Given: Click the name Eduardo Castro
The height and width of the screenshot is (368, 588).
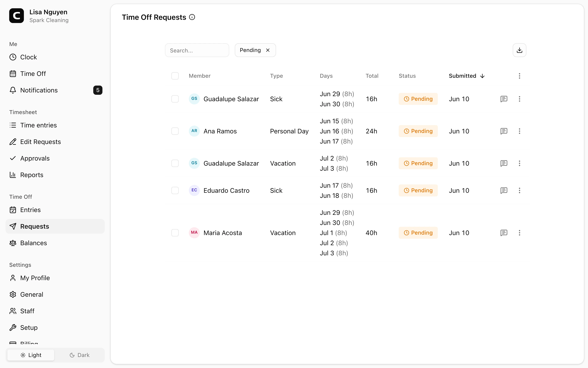Looking at the screenshot, I should coord(226,191).
